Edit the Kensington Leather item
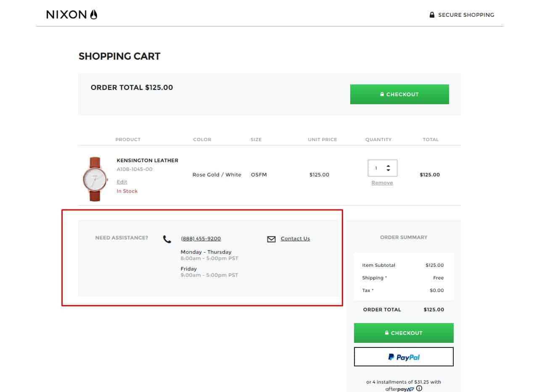This screenshot has width=542, height=392. (x=122, y=182)
